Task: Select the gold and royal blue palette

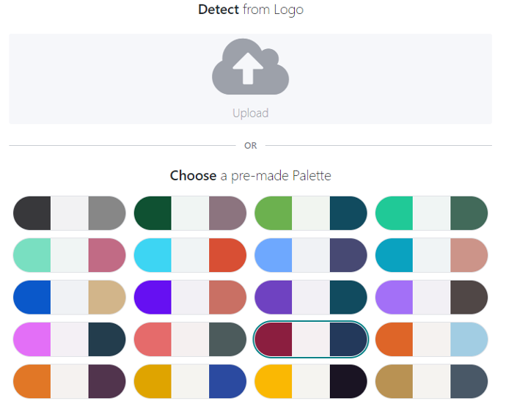Action: pyautogui.click(x=190, y=381)
